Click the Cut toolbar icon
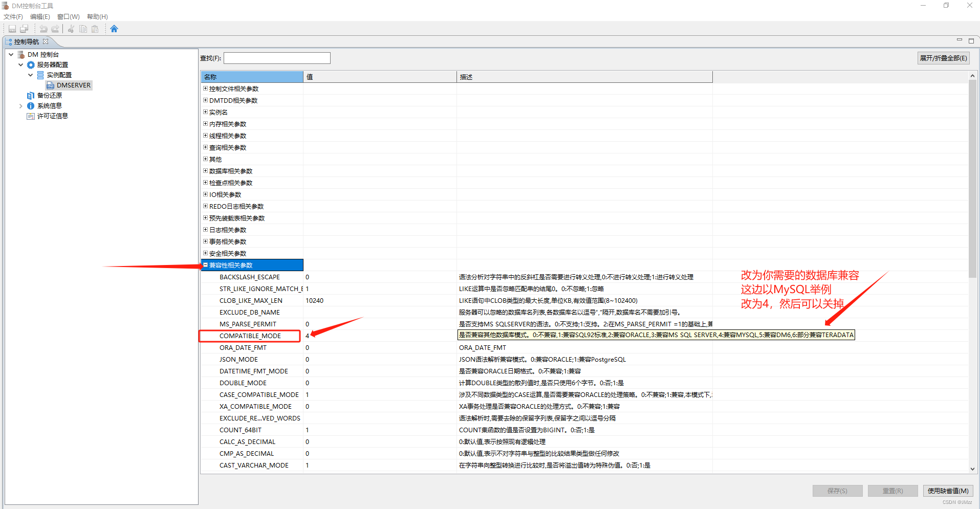Image resolution: width=980 pixels, height=509 pixels. (x=71, y=29)
